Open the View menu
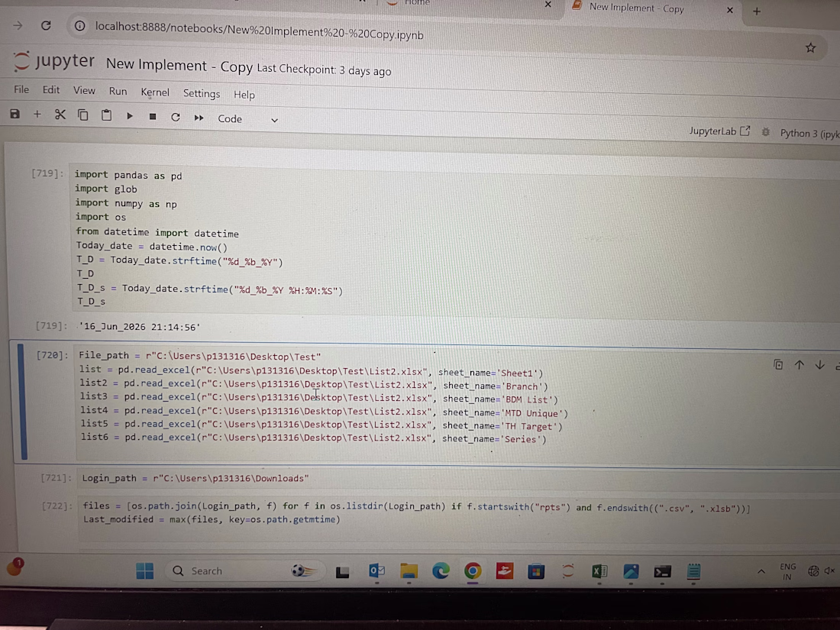 (84, 91)
